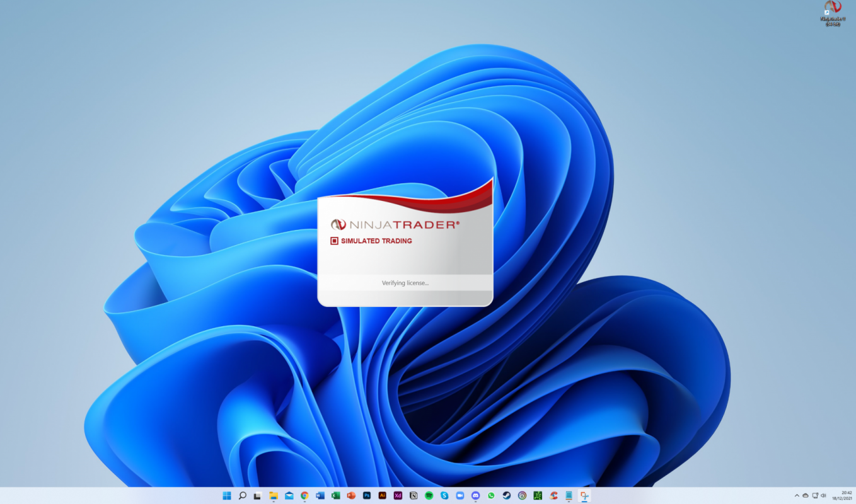
Task: Click the volume speaker tray icon
Action: click(824, 496)
